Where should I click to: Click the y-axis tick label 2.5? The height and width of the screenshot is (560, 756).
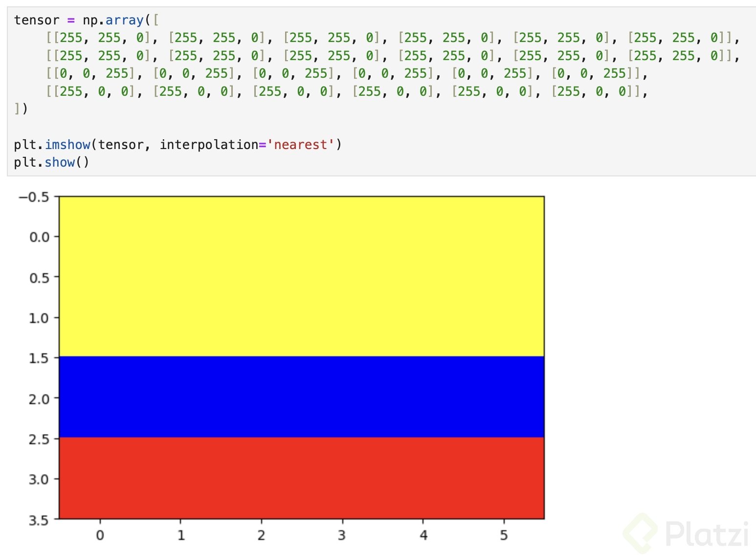(40, 439)
